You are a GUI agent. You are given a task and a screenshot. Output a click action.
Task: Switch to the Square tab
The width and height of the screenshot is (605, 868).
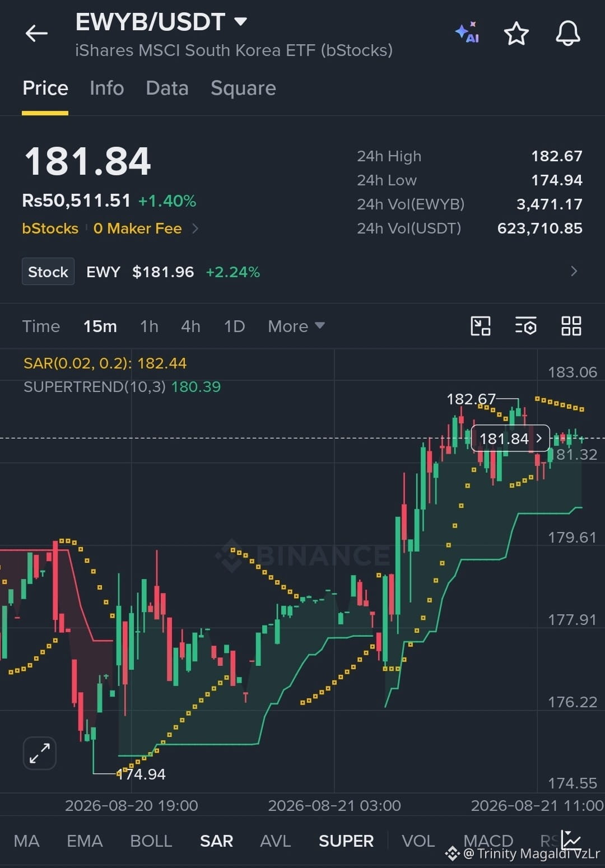243,88
